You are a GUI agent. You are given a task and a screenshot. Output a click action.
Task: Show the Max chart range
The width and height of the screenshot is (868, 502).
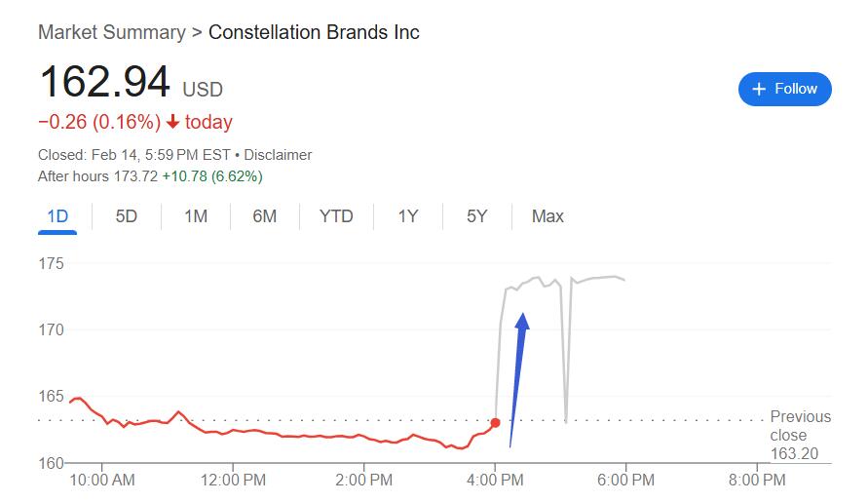click(x=547, y=216)
